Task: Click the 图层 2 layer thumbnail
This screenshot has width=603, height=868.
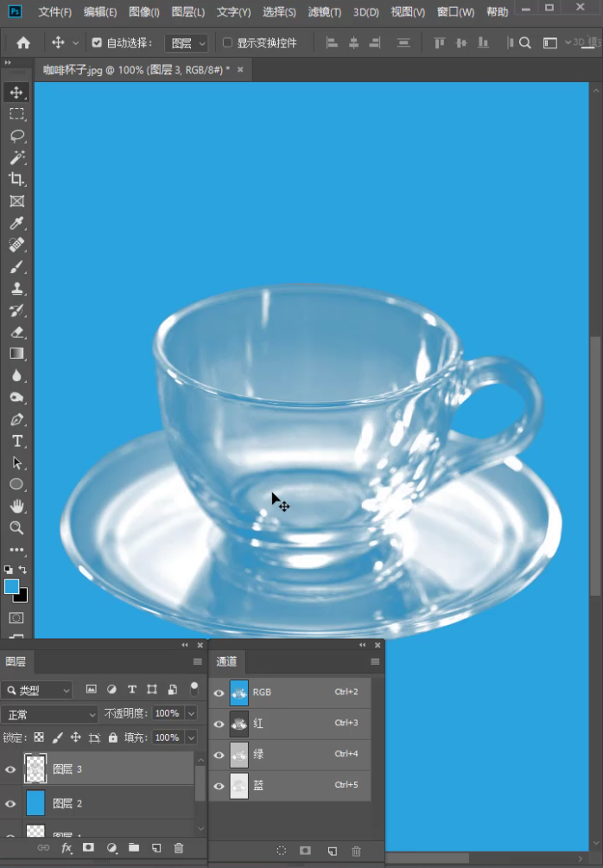Action: click(35, 804)
